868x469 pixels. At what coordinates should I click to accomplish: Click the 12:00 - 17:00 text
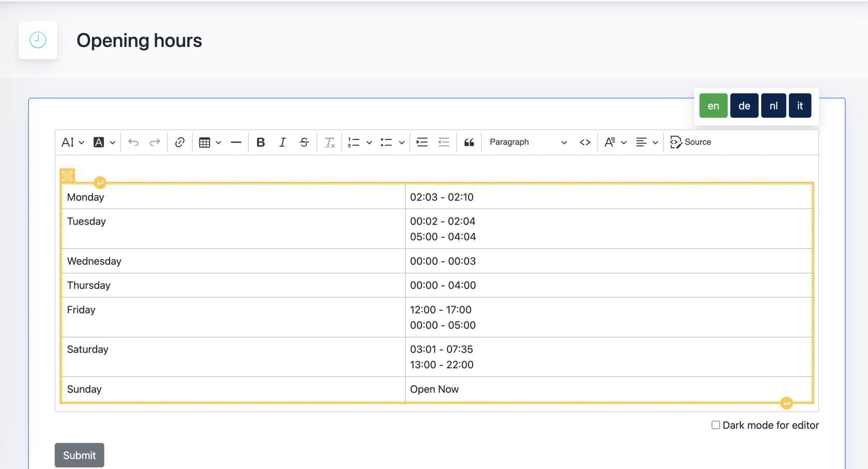coord(441,309)
